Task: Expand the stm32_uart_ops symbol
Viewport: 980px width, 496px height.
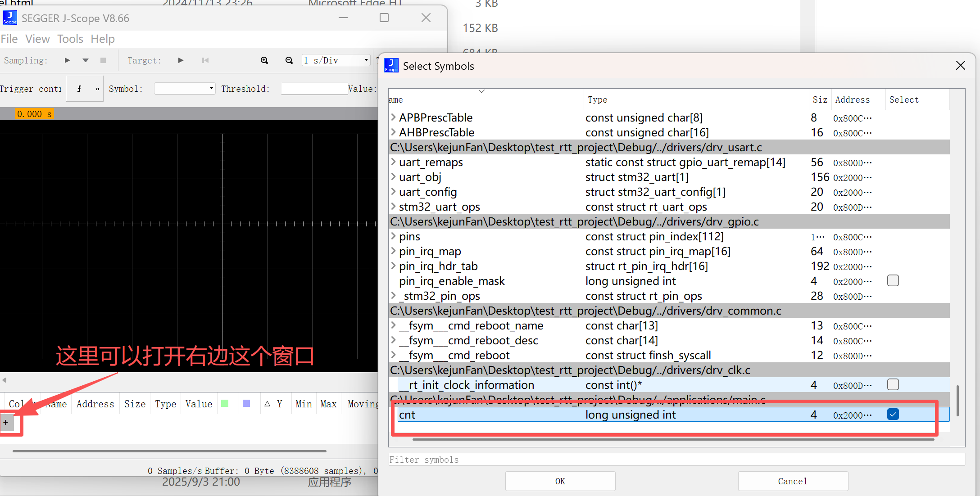Action: (x=394, y=207)
